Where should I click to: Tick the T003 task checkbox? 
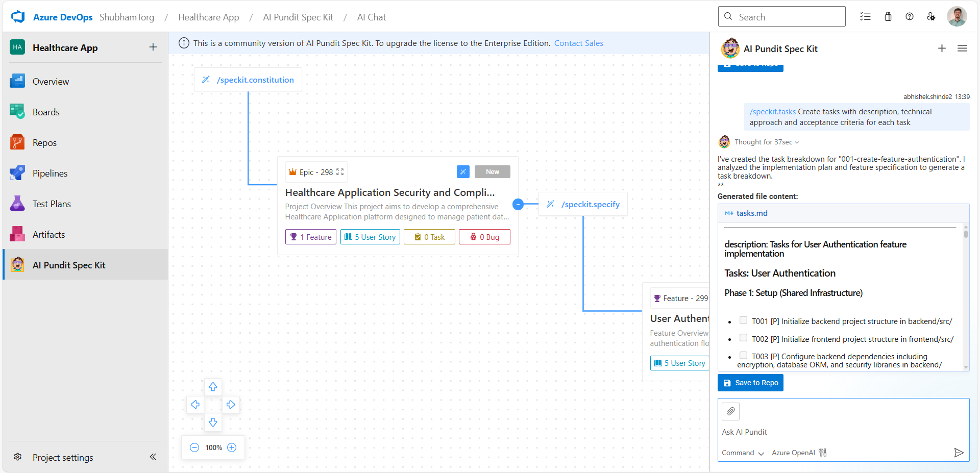click(743, 355)
